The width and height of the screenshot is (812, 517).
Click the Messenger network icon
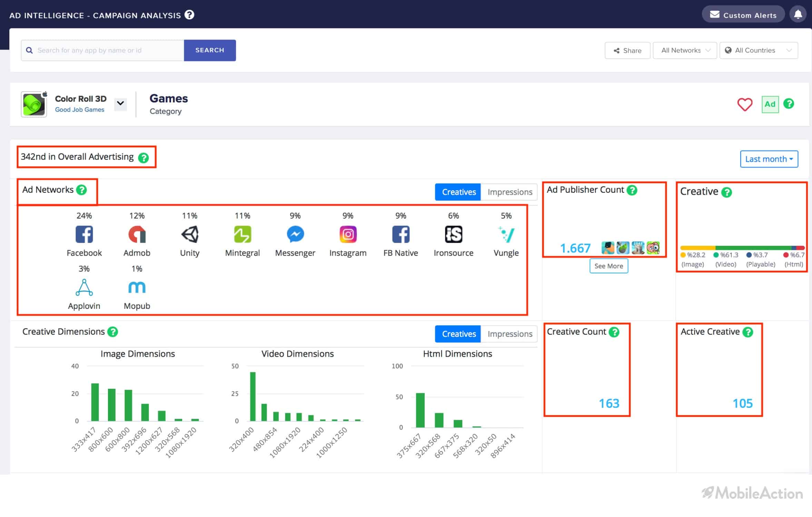pos(295,235)
